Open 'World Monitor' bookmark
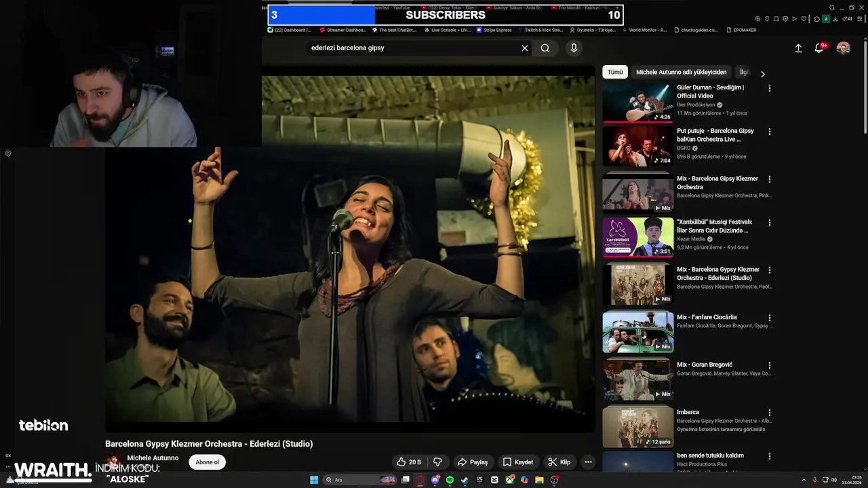The height and width of the screenshot is (488, 868). (x=644, y=30)
